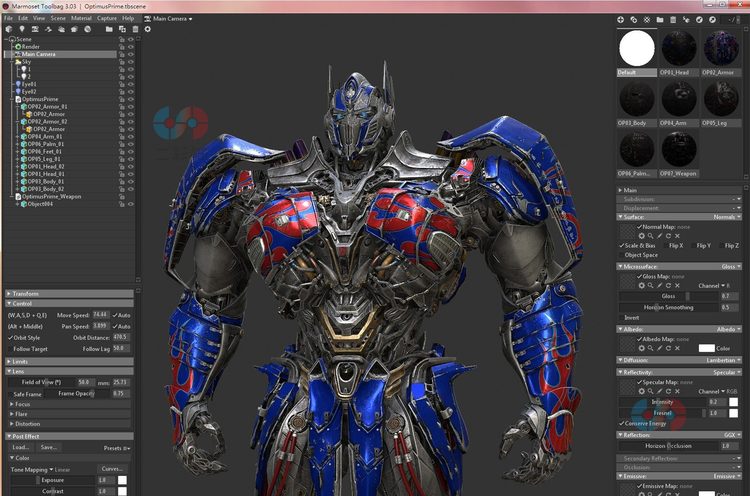Clear the Normal Map with its X icon
The image size is (750, 496).
677,236
